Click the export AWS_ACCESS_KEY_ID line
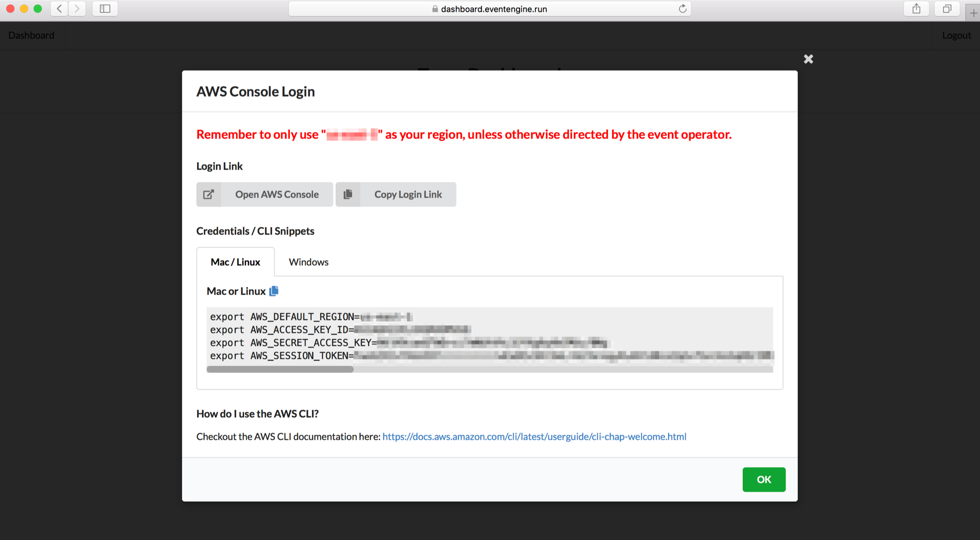Screen dimensions: 980x540 pos(341,330)
